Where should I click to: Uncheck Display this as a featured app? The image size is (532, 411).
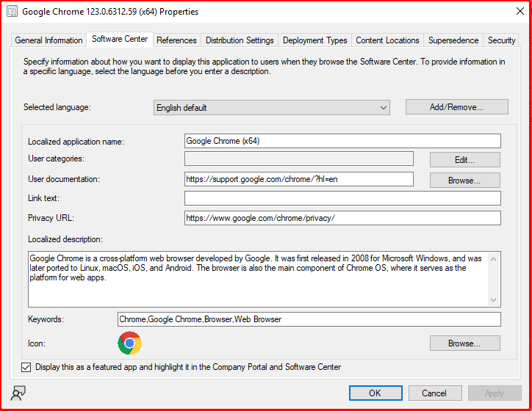[x=26, y=367]
